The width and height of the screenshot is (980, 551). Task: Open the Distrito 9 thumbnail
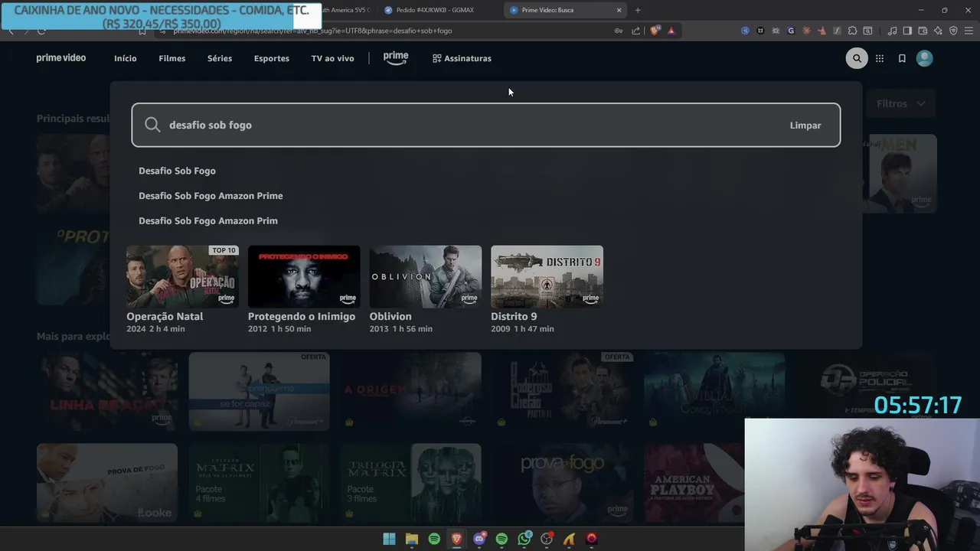547,276
